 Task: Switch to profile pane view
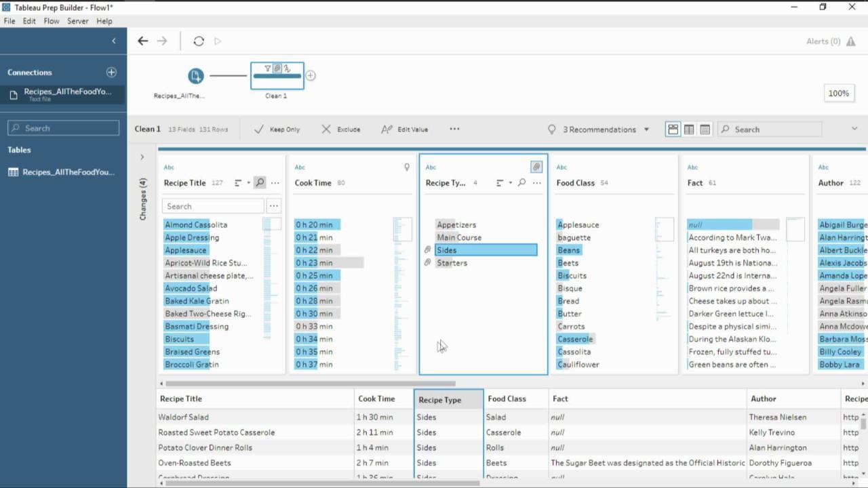click(673, 129)
